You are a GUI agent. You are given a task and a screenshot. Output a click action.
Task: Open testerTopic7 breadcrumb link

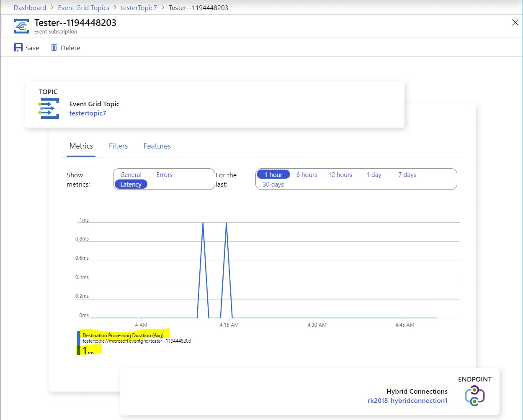pos(139,8)
